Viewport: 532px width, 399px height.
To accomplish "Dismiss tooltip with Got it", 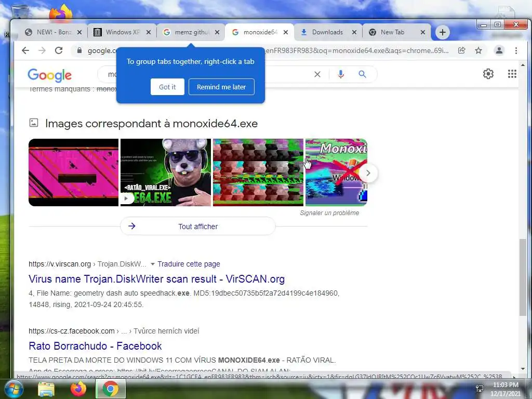I will [167, 87].
